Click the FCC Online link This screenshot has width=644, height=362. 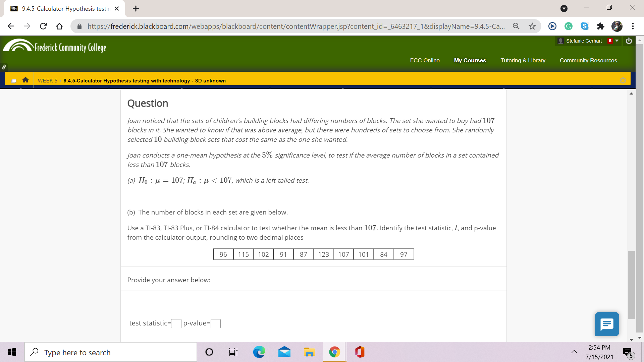coord(425,60)
